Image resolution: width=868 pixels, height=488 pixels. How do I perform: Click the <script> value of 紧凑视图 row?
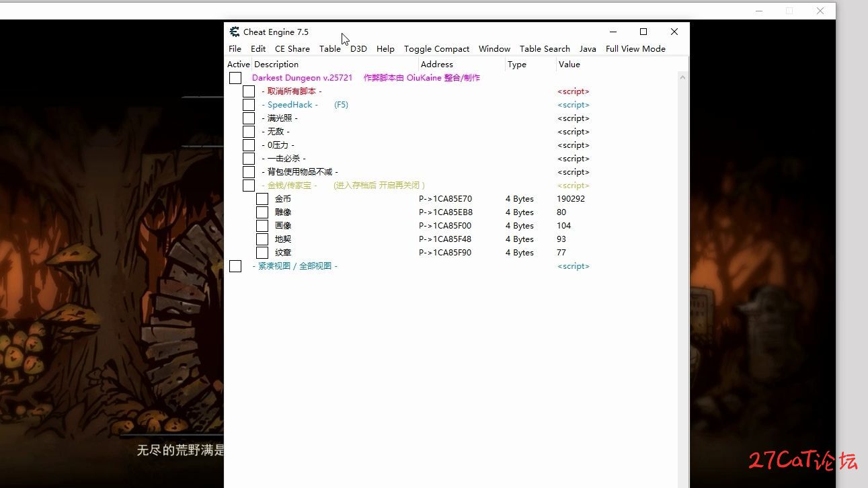[574, 266]
